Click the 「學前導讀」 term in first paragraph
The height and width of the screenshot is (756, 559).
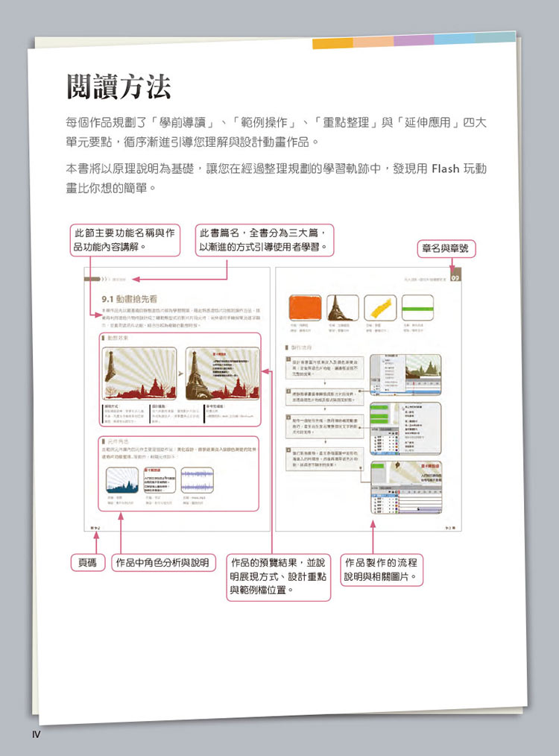point(186,122)
